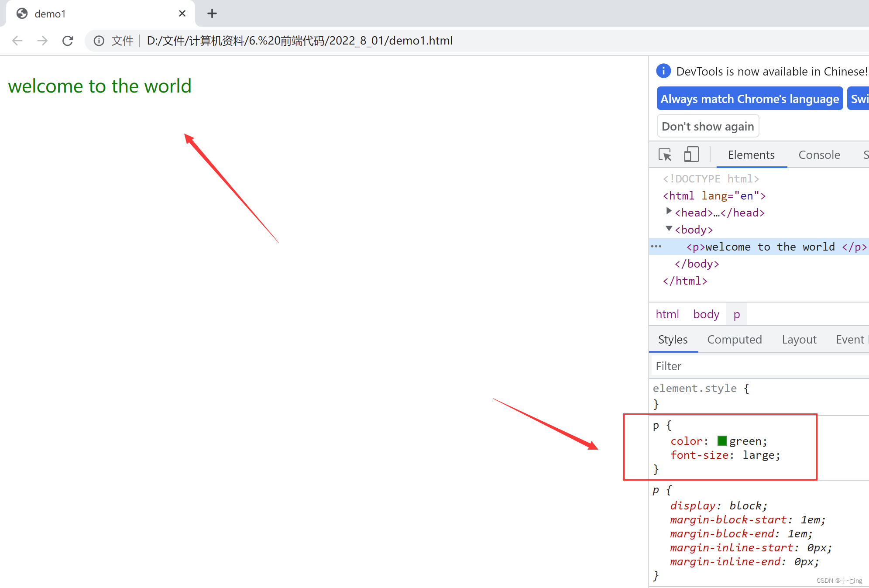
Task: Expand the head element node
Action: pyautogui.click(x=669, y=211)
